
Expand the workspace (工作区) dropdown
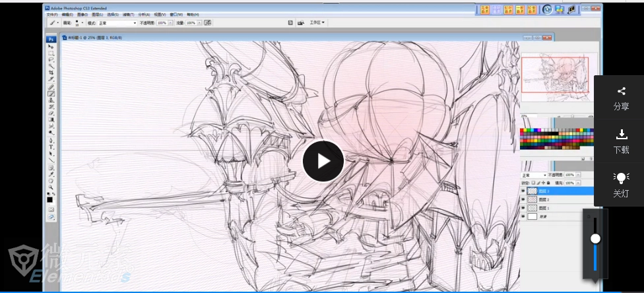pyautogui.click(x=317, y=22)
